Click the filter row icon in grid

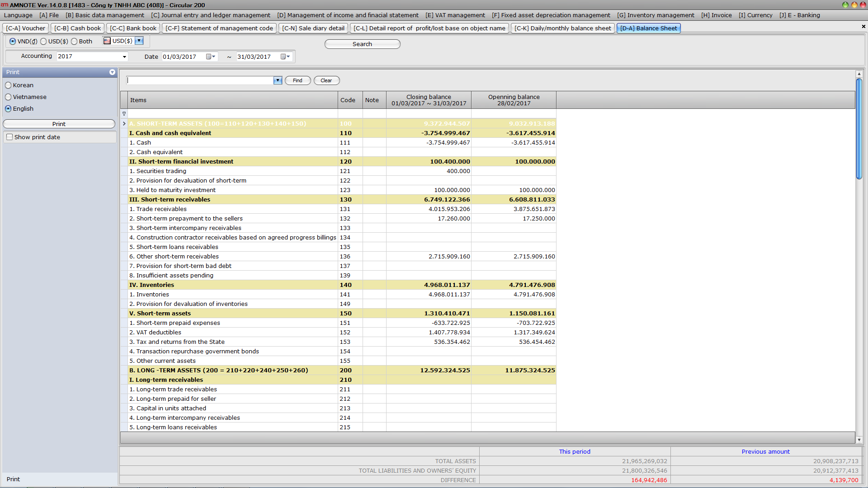[124, 114]
